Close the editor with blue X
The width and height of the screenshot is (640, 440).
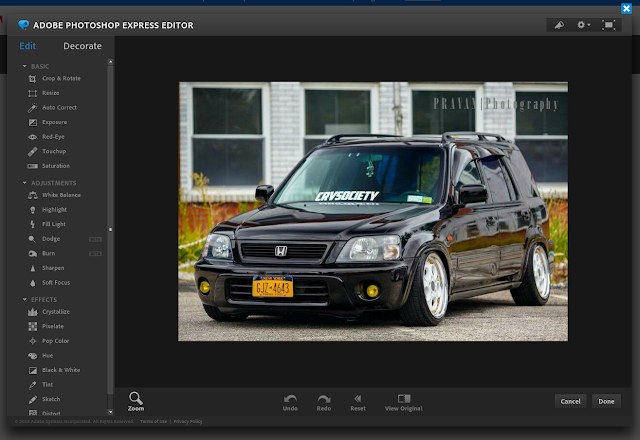tap(627, 9)
